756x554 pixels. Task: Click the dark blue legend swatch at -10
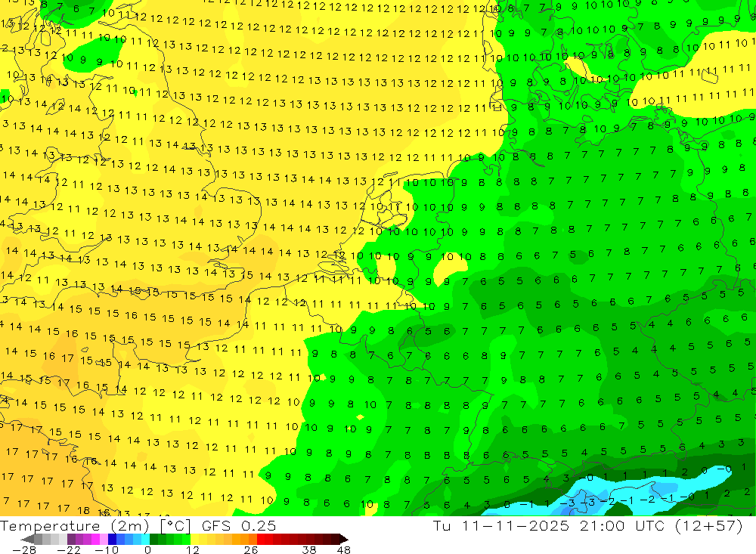(x=112, y=540)
